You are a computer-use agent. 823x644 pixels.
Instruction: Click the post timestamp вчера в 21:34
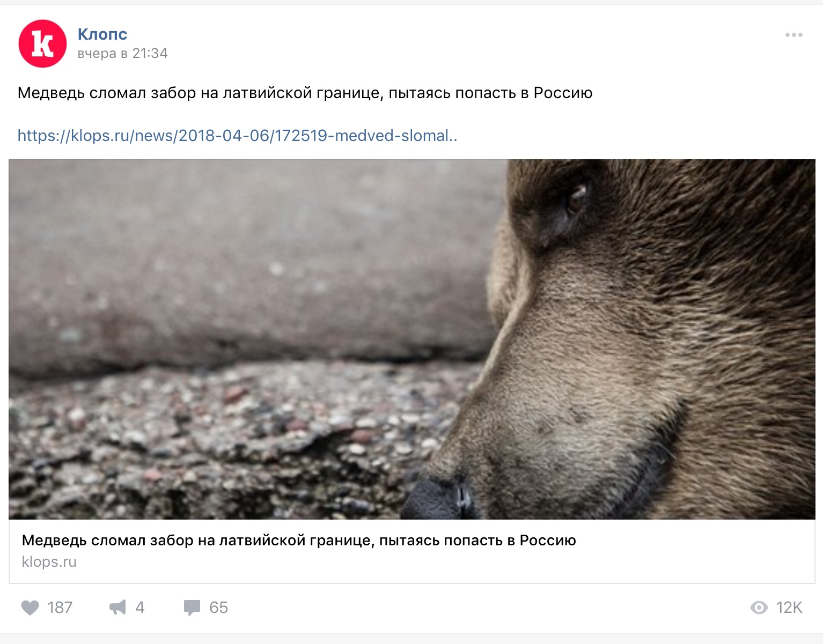(122, 53)
